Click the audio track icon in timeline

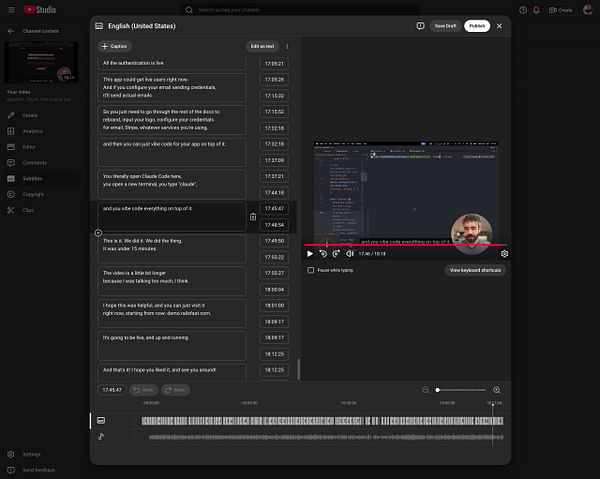101,436
